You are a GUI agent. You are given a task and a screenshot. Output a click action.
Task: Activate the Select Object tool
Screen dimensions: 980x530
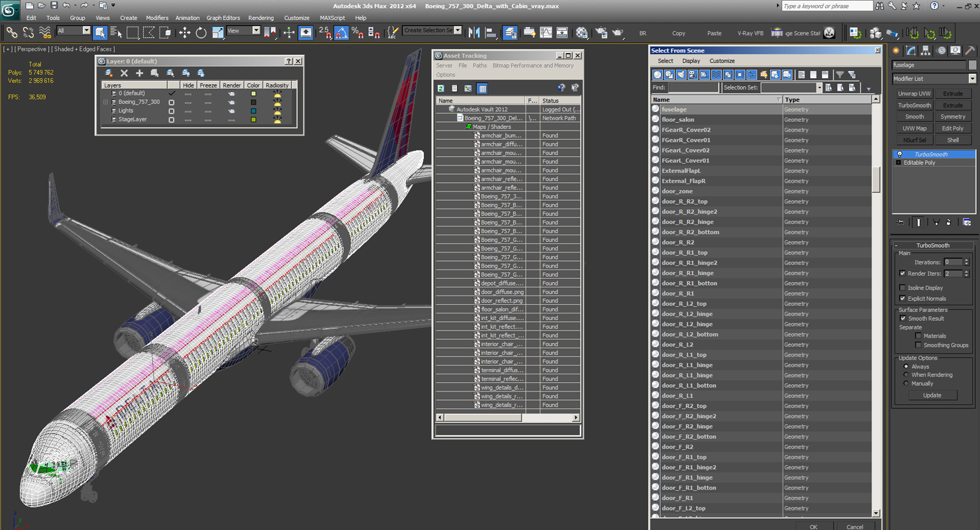[x=100, y=32]
